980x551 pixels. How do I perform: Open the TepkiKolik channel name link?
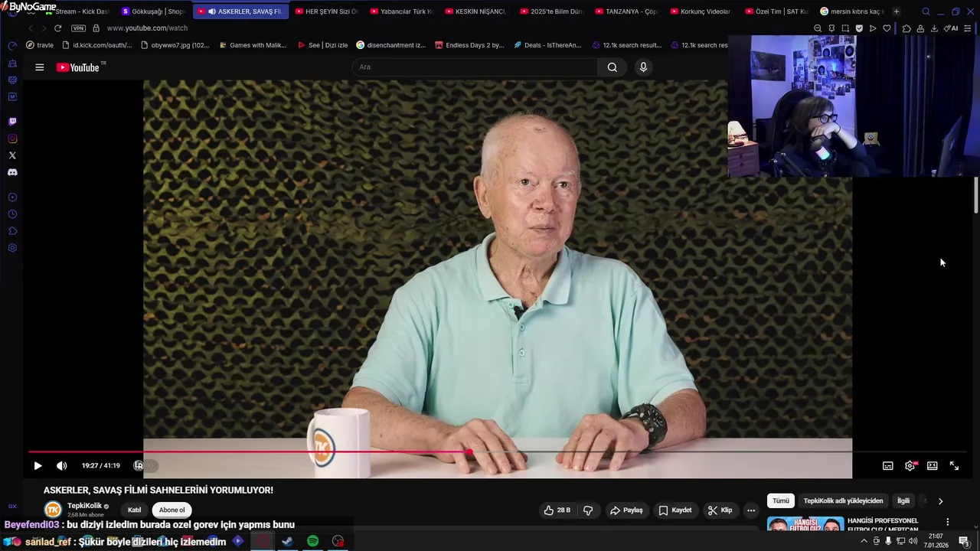(84, 506)
